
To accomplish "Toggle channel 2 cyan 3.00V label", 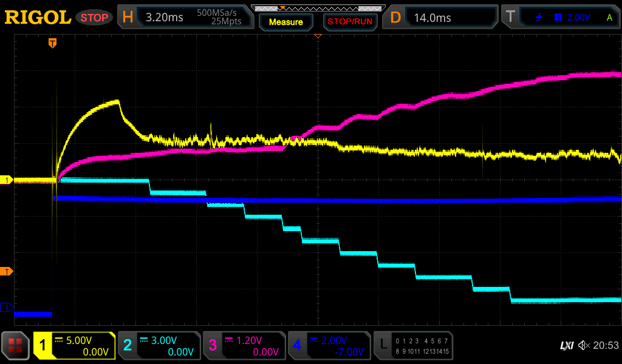I will [x=159, y=346].
